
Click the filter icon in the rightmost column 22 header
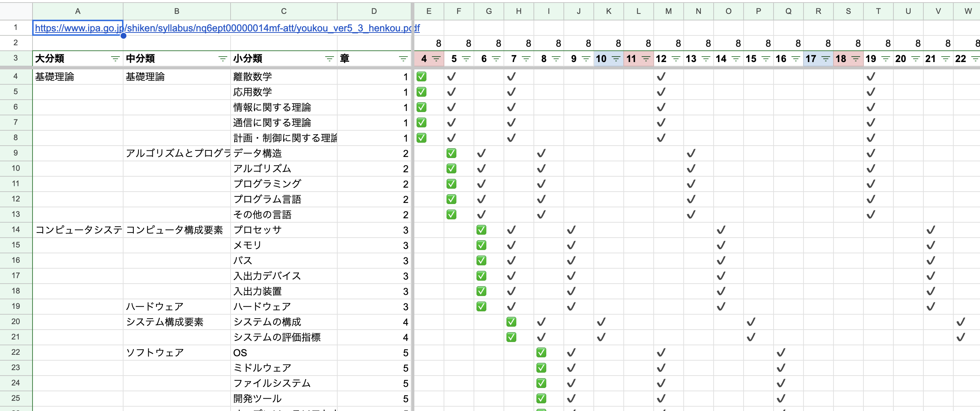point(976,59)
